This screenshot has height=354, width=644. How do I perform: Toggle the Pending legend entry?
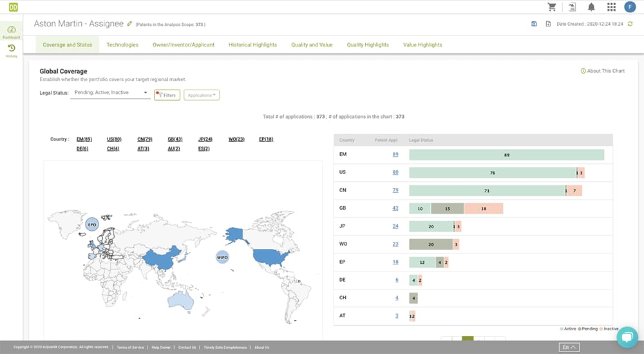[x=588, y=329]
